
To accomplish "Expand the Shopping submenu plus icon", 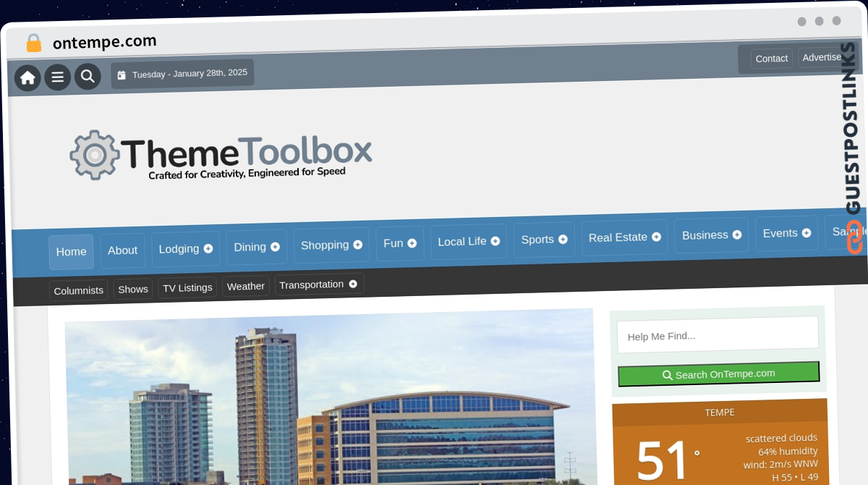I will [357, 245].
